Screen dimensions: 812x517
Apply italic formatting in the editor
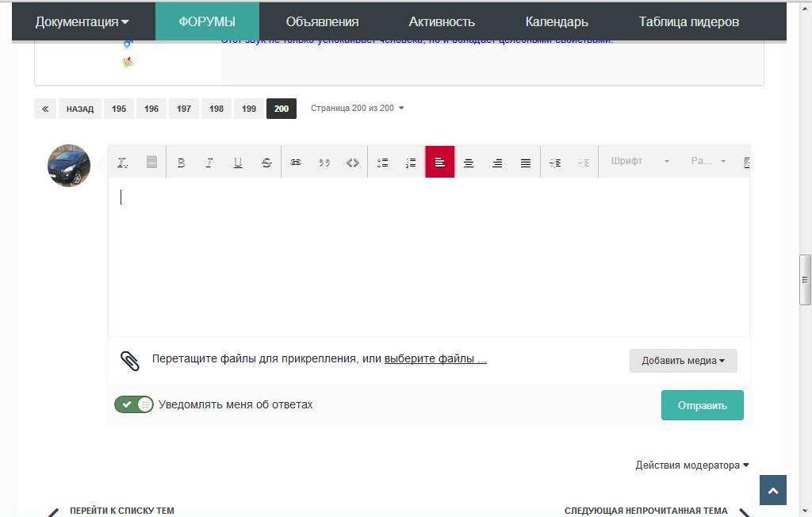(x=209, y=163)
